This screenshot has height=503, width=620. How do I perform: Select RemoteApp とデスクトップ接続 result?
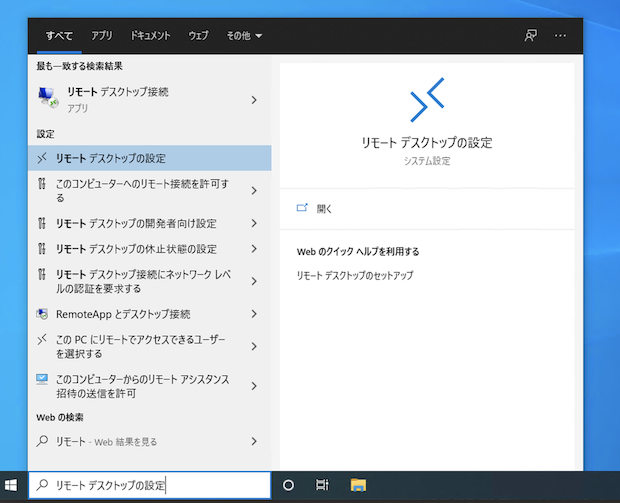pyautogui.click(x=149, y=314)
